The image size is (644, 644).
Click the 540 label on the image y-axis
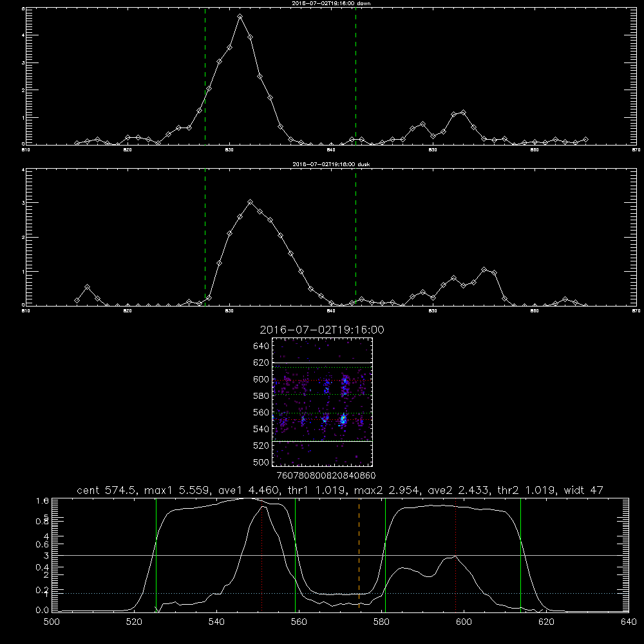pyautogui.click(x=261, y=429)
